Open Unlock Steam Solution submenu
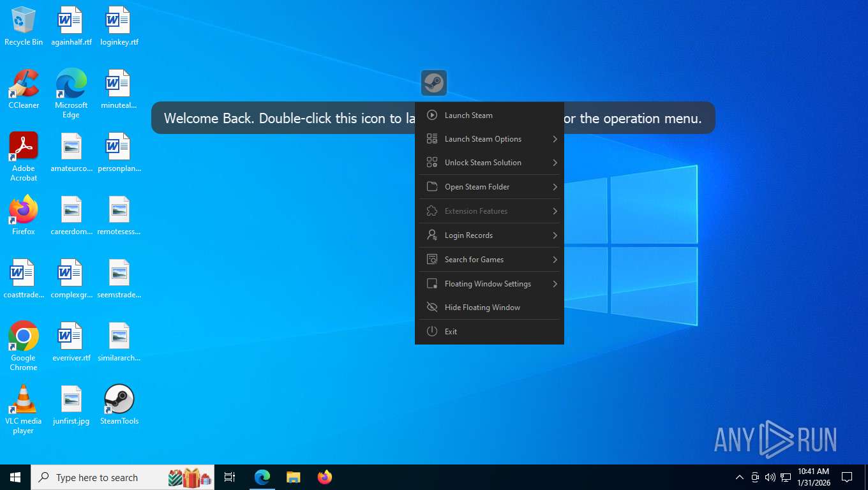Viewport: 868px width, 490px height. (x=490, y=163)
